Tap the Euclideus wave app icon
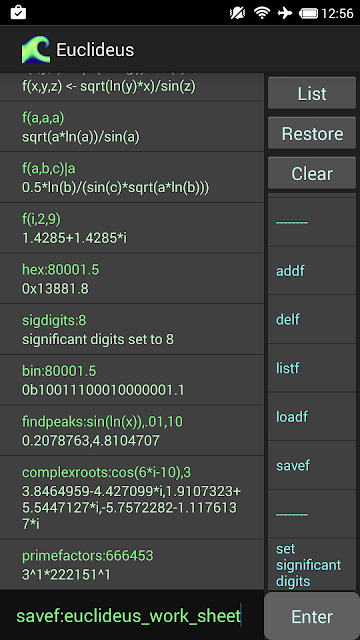This screenshot has height=640, width=360. tap(36, 50)
